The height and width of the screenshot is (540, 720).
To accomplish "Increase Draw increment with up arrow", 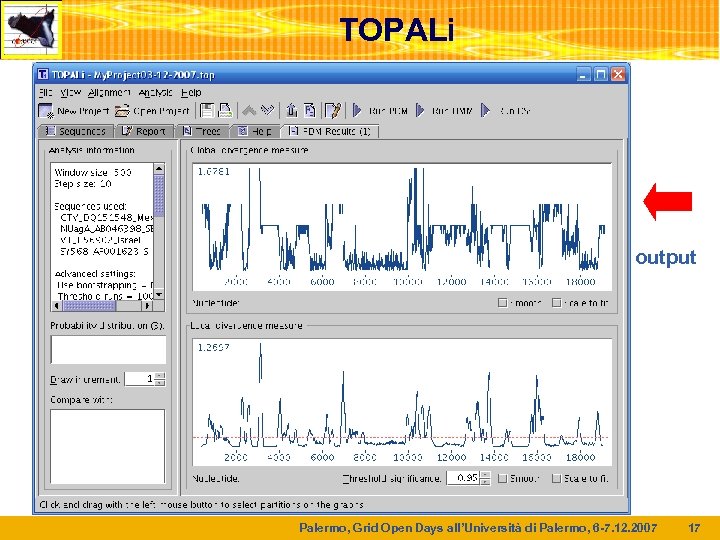I will tap(160, 376).
